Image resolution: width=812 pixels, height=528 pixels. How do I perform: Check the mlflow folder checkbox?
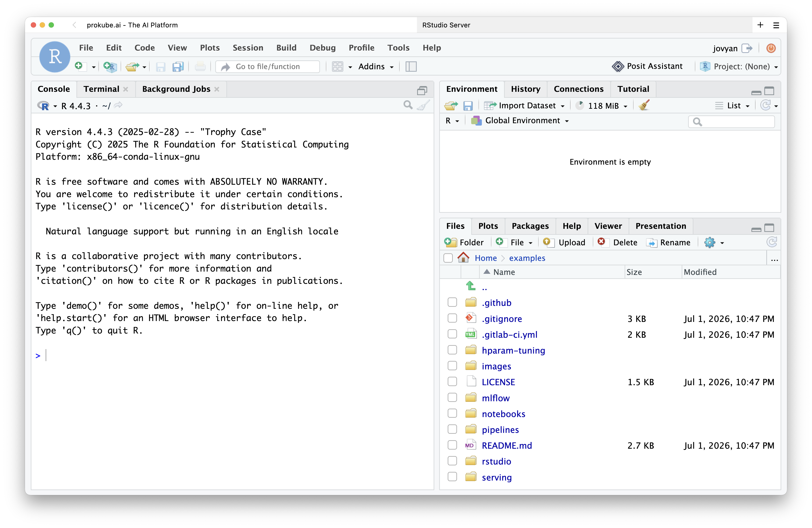click(x=452, y=398)
